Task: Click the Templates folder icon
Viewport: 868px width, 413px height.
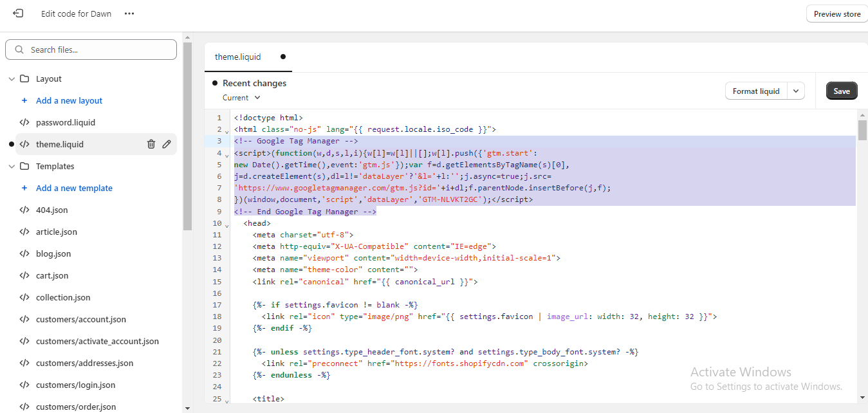Action: coord(24,166)
